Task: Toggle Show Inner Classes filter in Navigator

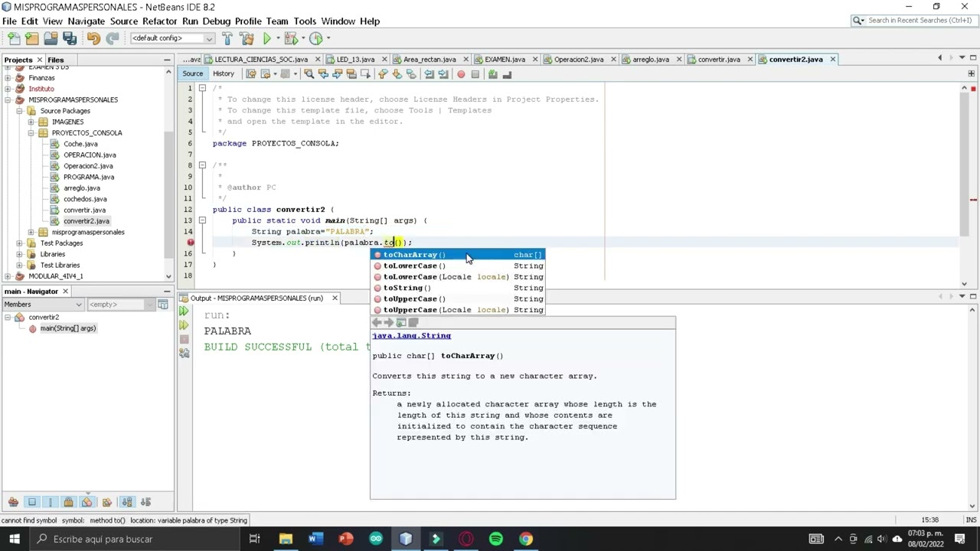Action: pos(87,502)
